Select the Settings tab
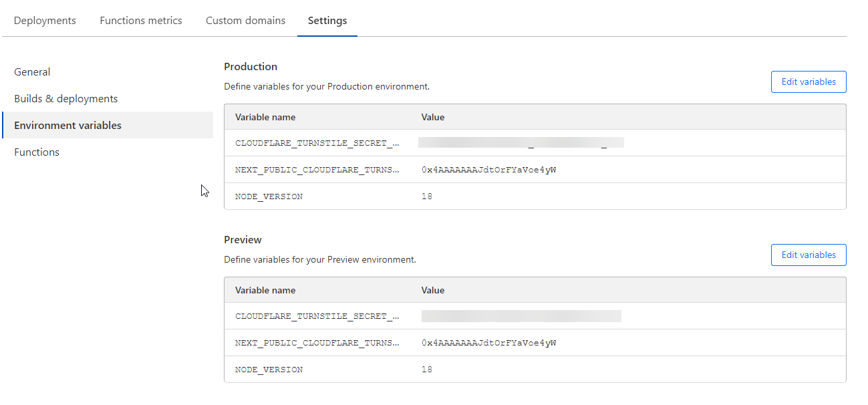 [327, 21]
